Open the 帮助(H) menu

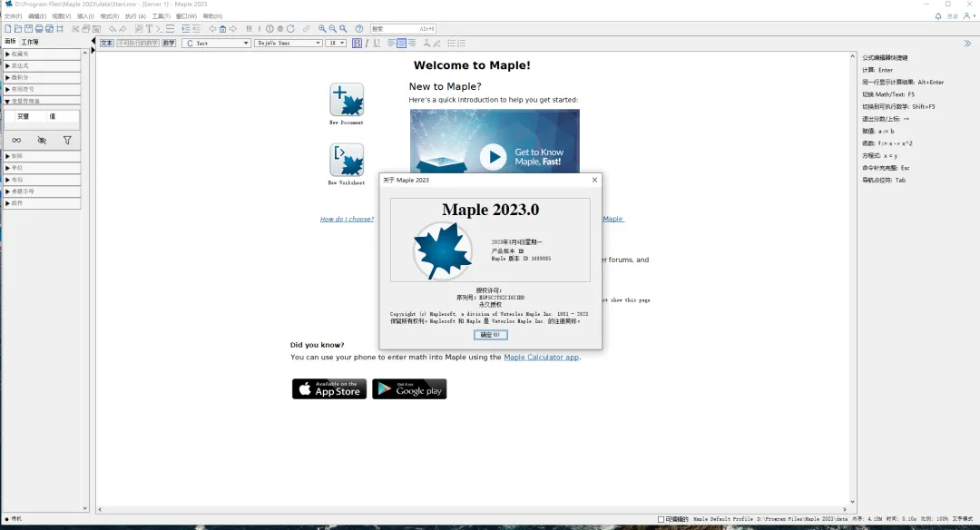point(212,16)
